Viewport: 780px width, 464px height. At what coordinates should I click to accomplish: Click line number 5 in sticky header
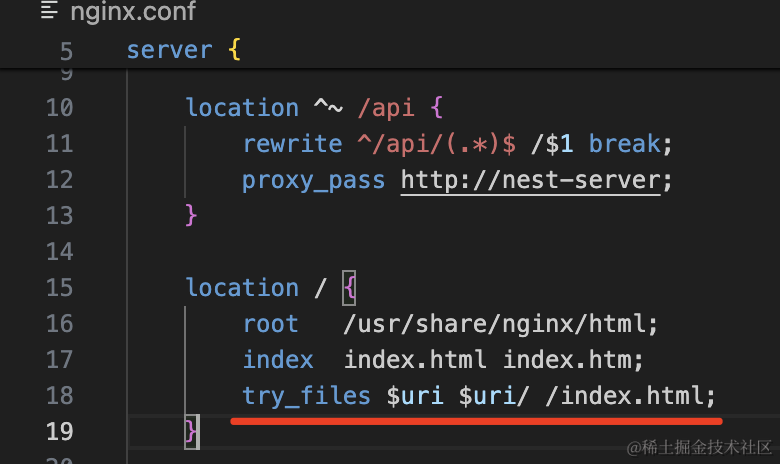coord(66,51)
